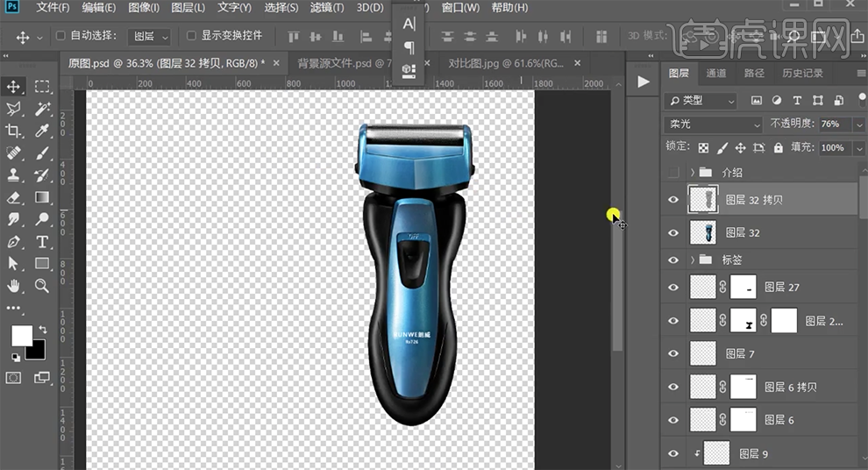
Task: Select the Gradient tool
Action: click(42, 197)
